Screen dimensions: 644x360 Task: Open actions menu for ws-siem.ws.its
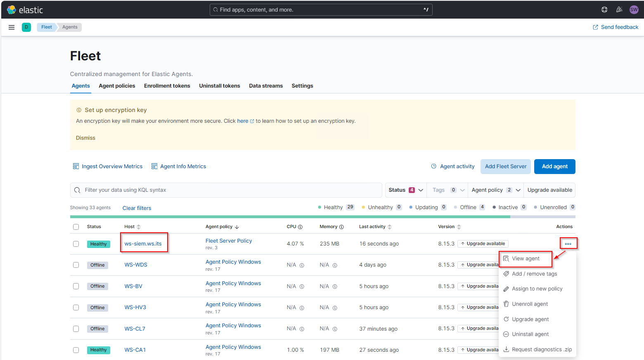568,244
